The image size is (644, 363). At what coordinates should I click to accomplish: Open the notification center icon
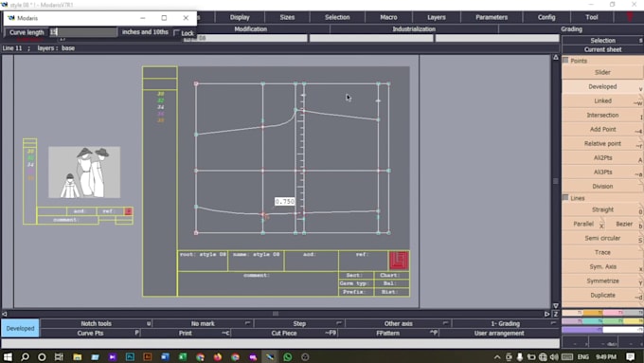pos(631,356)
